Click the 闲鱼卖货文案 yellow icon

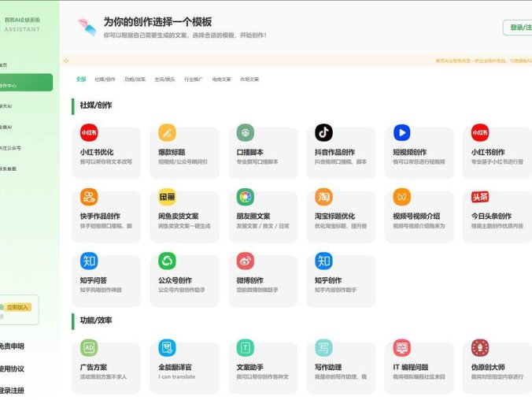pyautogui.click(x=168, y=197)
